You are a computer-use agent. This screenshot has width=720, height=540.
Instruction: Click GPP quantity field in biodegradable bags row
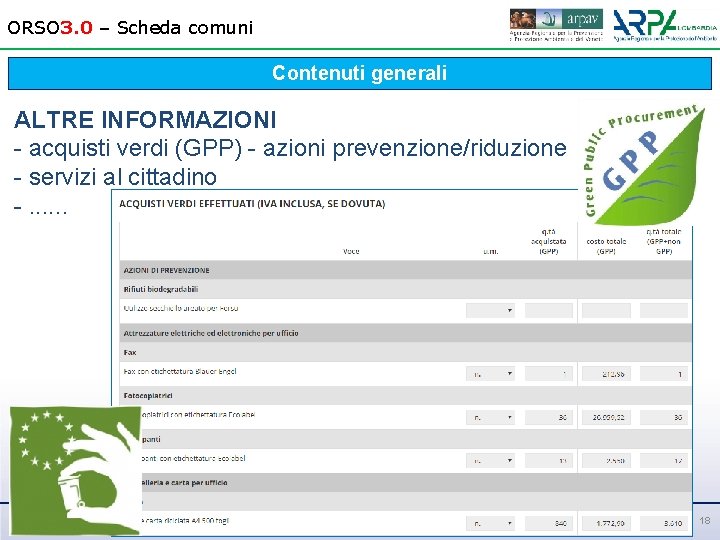tap(549, 310)
